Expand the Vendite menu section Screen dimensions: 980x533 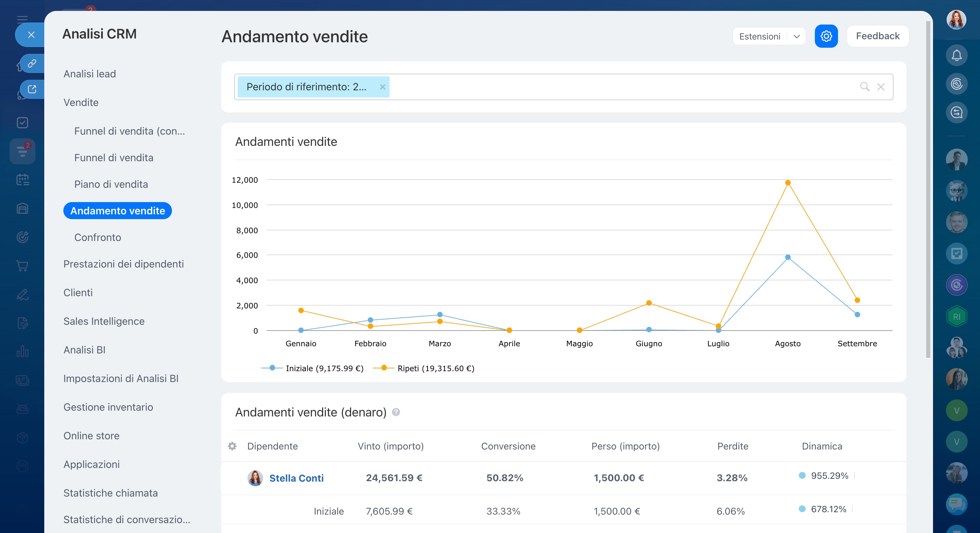pyautogui.click(x=81, y=103)
